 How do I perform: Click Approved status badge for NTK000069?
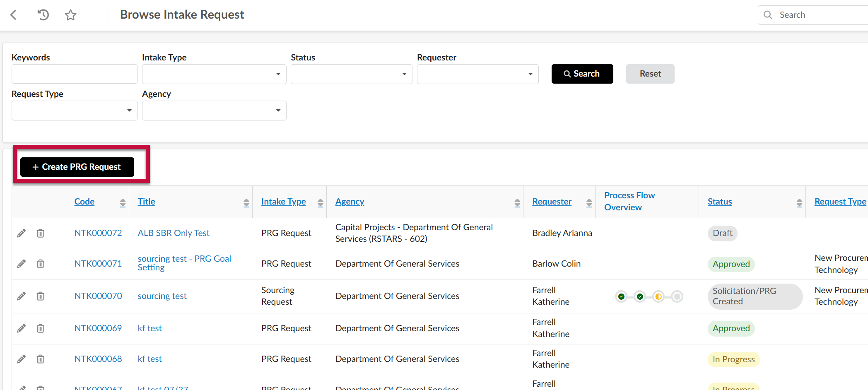click(731, 328)
